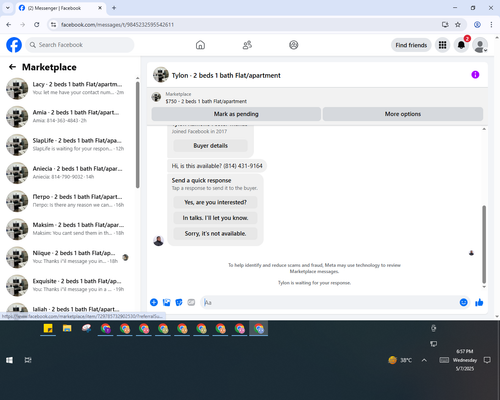This screenshot has height=400, width=500.
Task: Open Nique's conversation
Action: [x=69, y=257]
